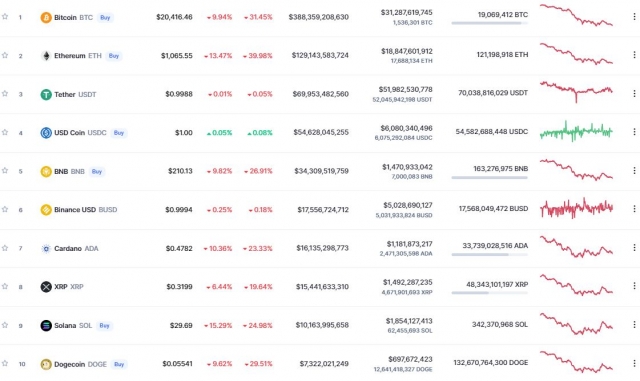Click the Ethereum diamond logo icon
This screenshot has width=640, height=381.
click(46, 56)
